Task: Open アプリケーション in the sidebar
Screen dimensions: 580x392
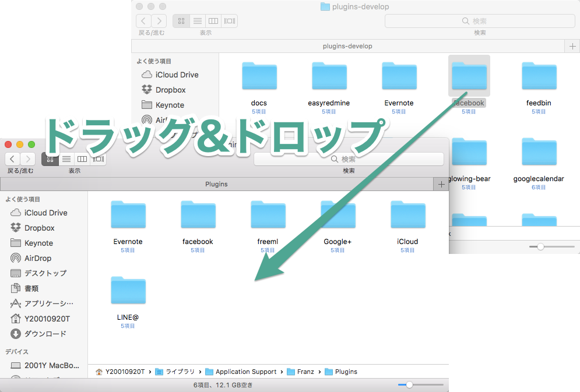Action: click(42, 303)
